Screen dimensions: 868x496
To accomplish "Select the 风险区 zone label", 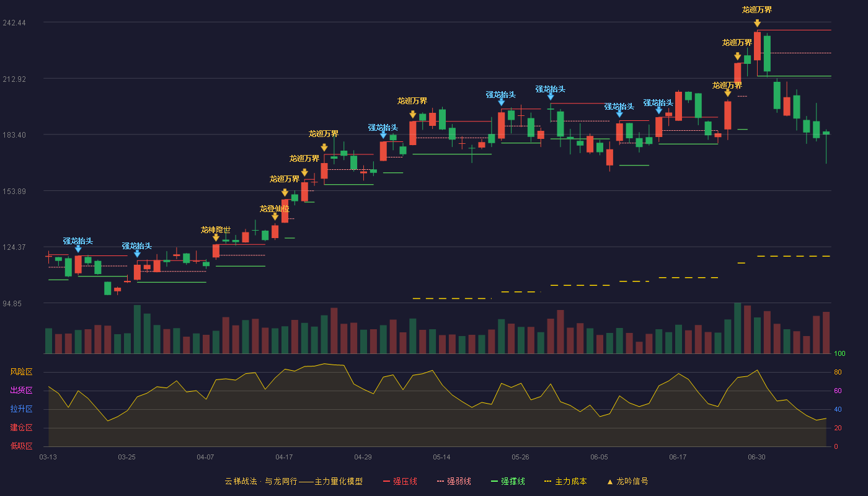I will point(21,372).
